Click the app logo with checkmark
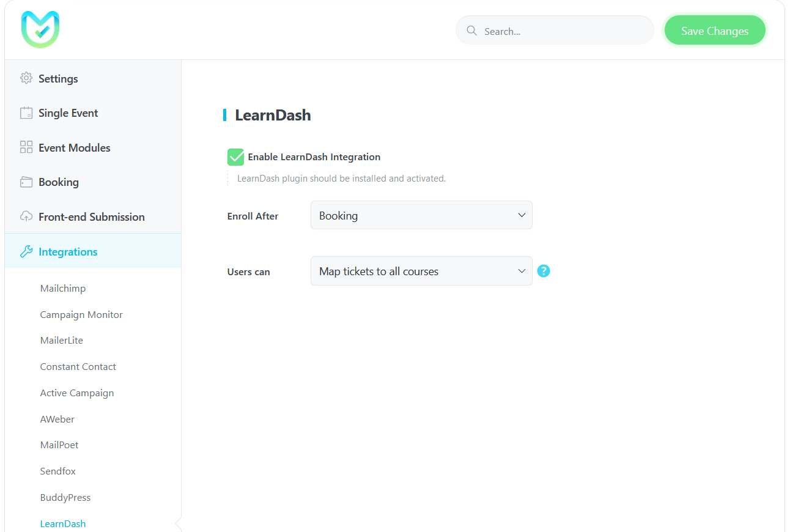This screenshot has width=790, height=532. point(40,29)
